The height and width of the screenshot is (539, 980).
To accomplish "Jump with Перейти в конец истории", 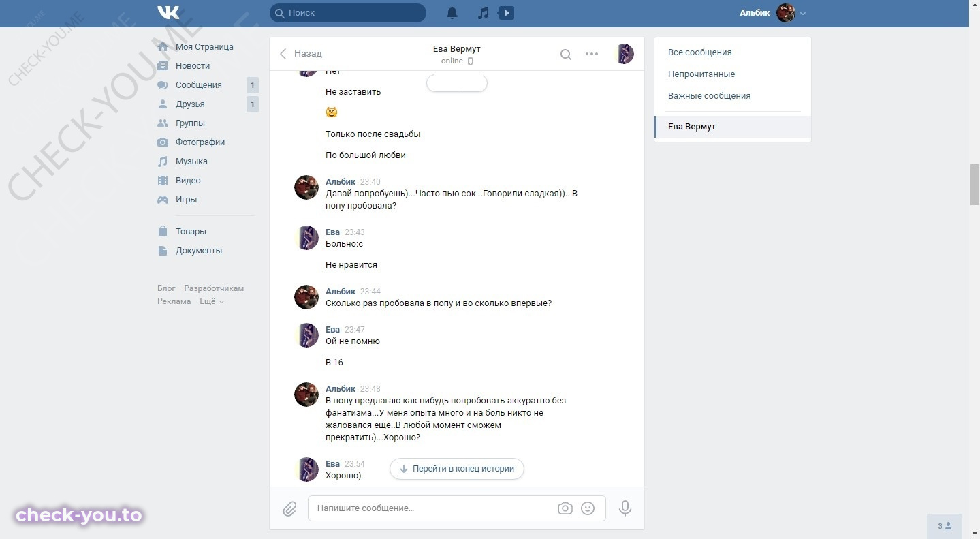I will click(x=457, y=469).
